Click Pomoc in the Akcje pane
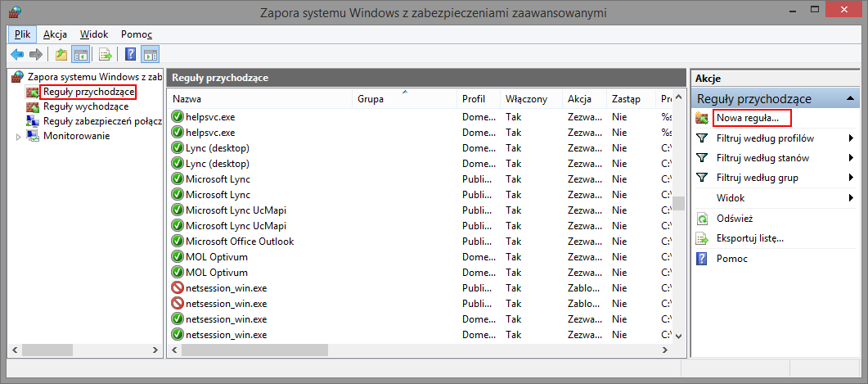The width and height of the screenshot is (868, 384). [732, 258]
